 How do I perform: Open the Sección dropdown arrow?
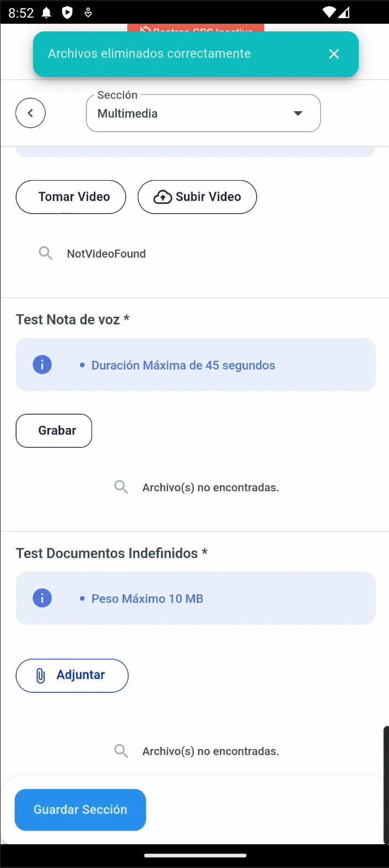(x=298, y=113)
